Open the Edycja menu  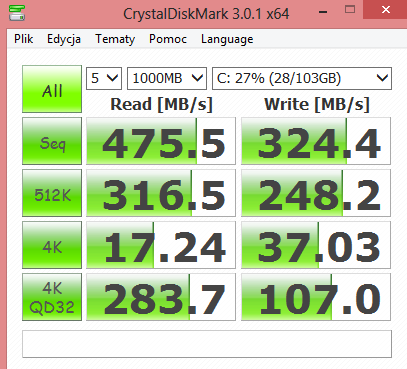[x=64, y=39]
